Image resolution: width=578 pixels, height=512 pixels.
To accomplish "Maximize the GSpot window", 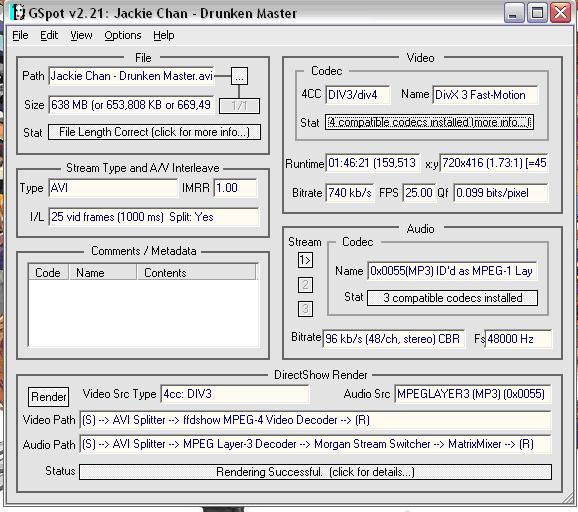I will coord(537,13).
